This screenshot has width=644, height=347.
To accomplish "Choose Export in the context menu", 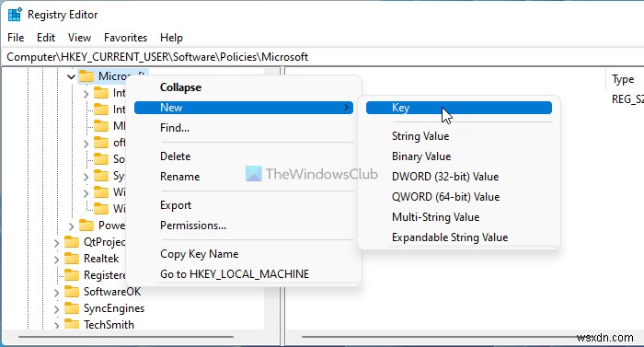I will [x=176, y=204].
